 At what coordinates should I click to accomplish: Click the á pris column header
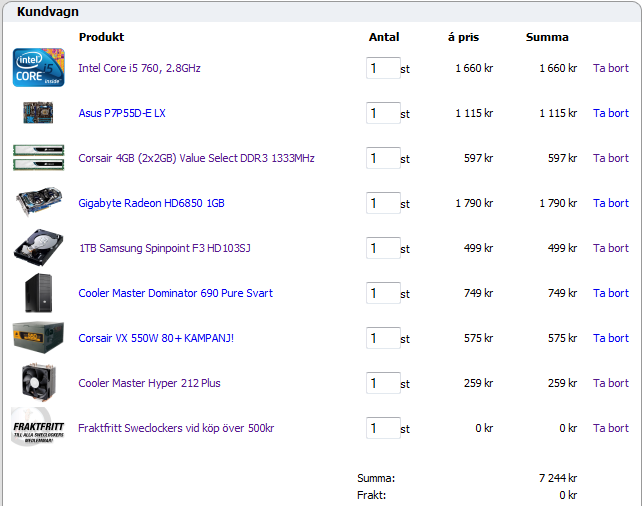click(463, 37)
